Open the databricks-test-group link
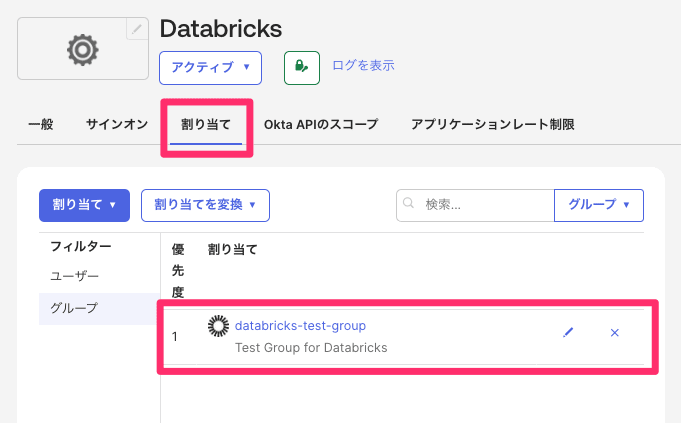 click(300, 326)
